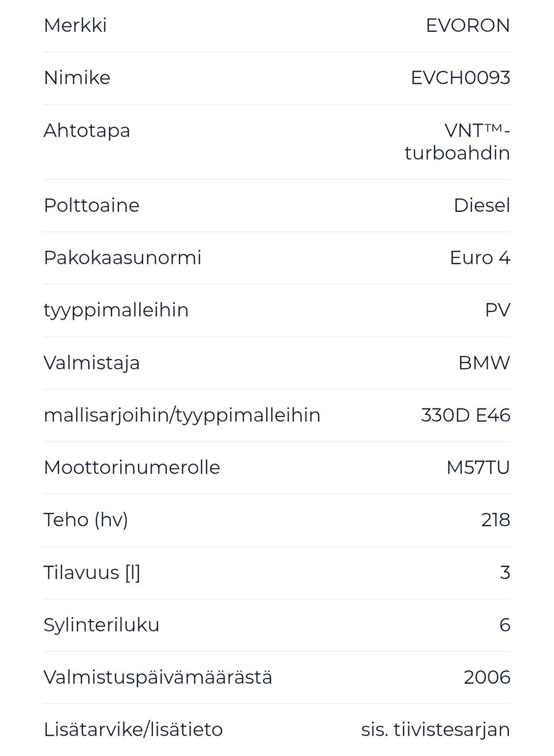Click the M57TU engine code

point(478,467)
